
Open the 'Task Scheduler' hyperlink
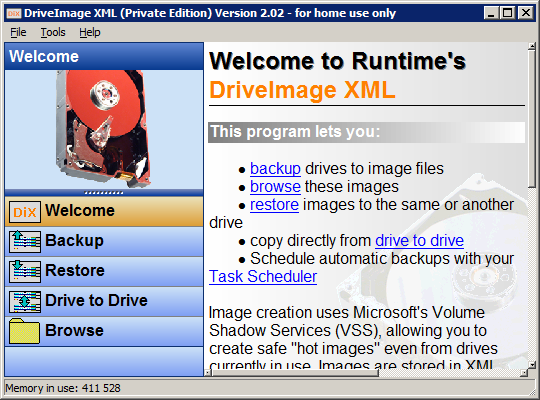point(263,276)
